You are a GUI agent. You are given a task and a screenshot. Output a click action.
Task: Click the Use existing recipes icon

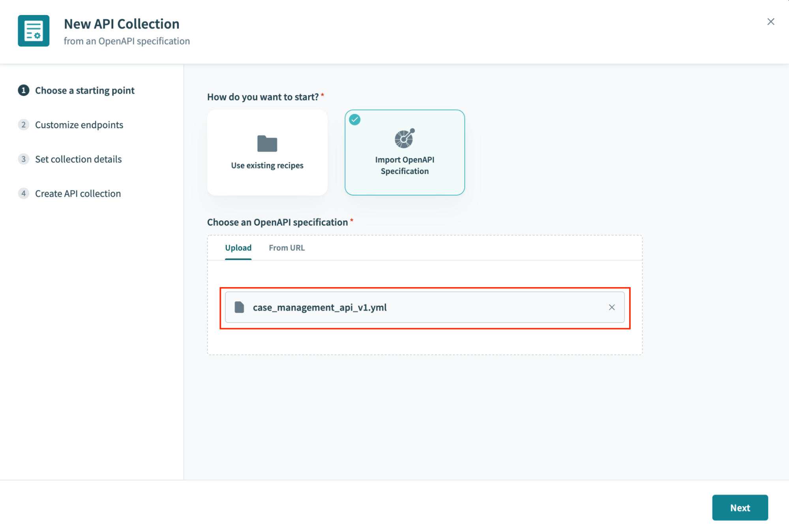(x=267, y=143)
